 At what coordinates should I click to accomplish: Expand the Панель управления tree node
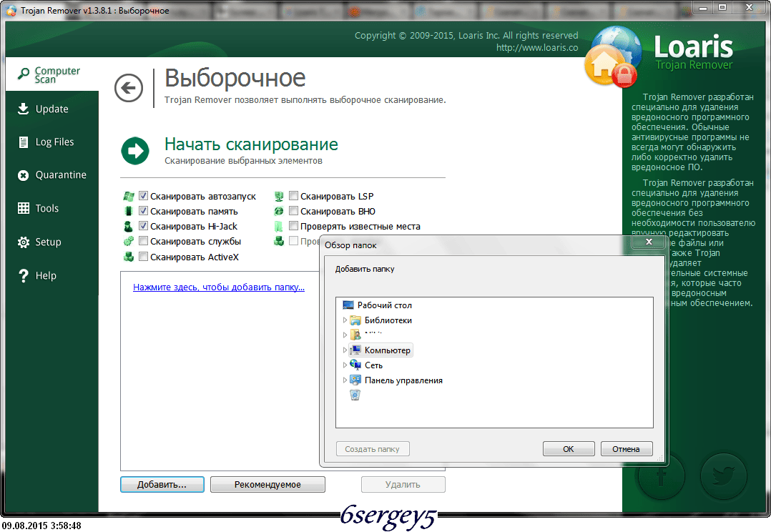pos(345,380)
